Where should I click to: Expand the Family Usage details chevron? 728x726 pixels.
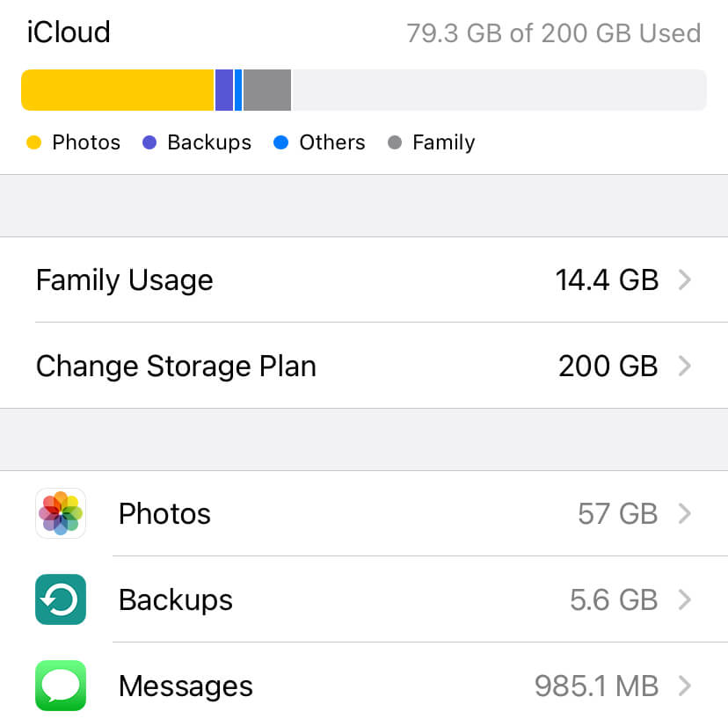pos(685,280)
